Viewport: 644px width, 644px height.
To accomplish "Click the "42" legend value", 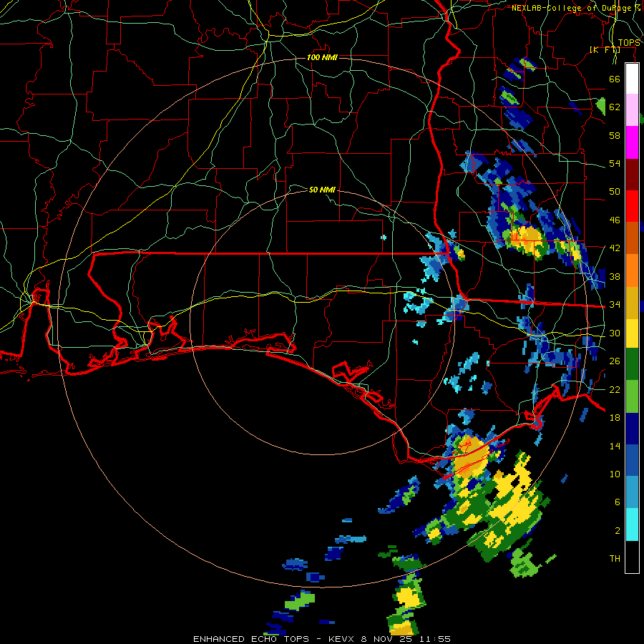I will coord(615,248).
